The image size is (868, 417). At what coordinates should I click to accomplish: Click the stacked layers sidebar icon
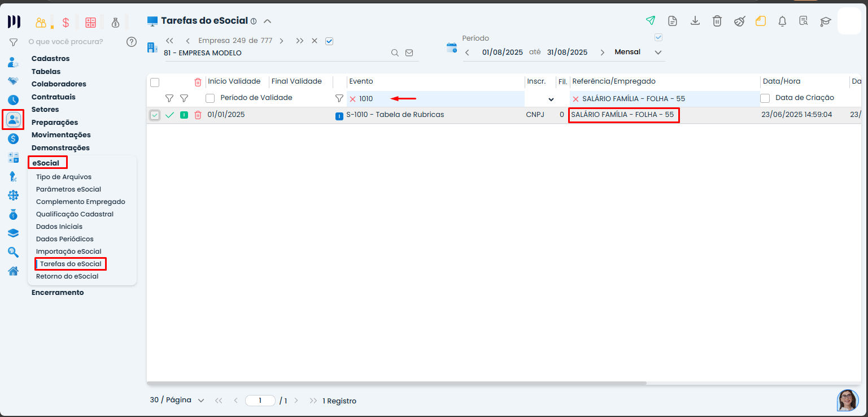coord(14,233)
